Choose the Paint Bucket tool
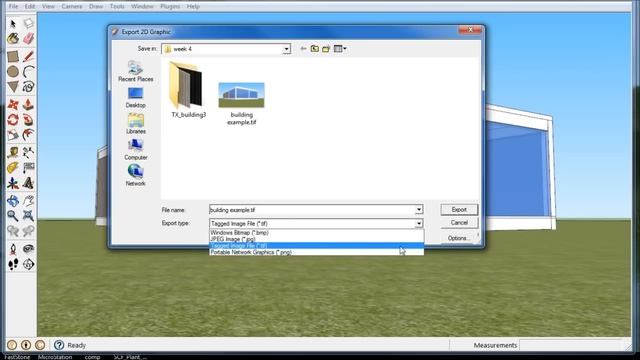The image size is (640, 360). click(x=13, y=39)
